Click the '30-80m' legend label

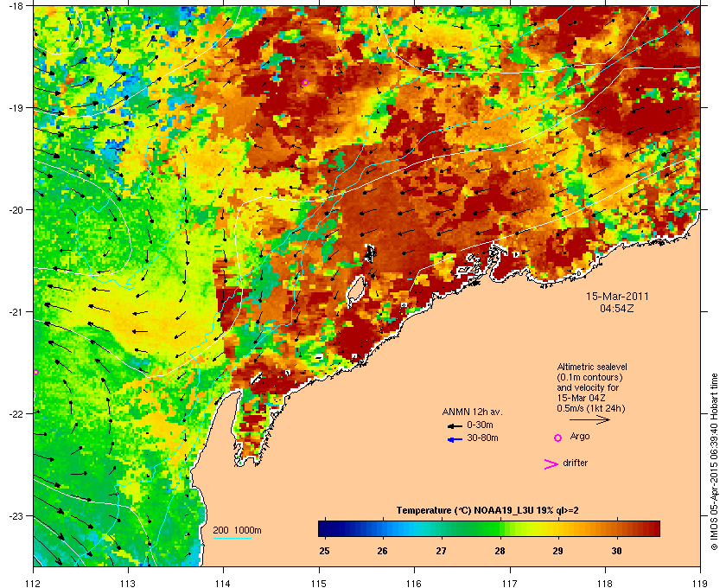point(482,438)
